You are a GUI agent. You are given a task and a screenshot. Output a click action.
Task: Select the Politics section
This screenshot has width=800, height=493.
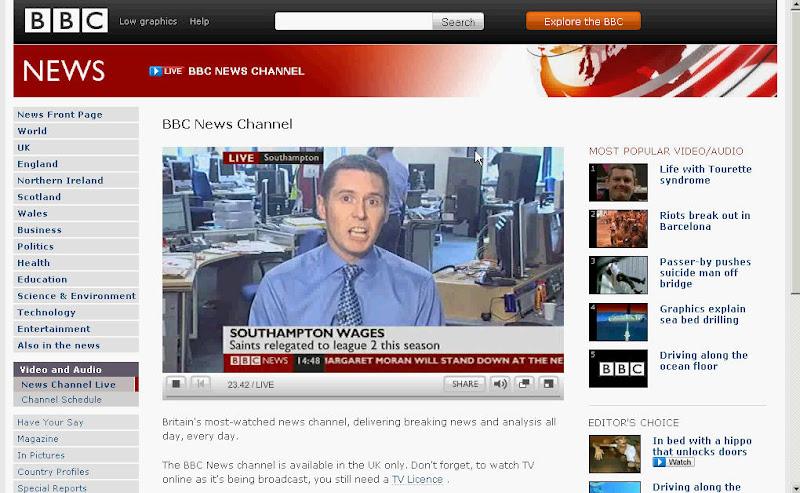pos(76,246)
